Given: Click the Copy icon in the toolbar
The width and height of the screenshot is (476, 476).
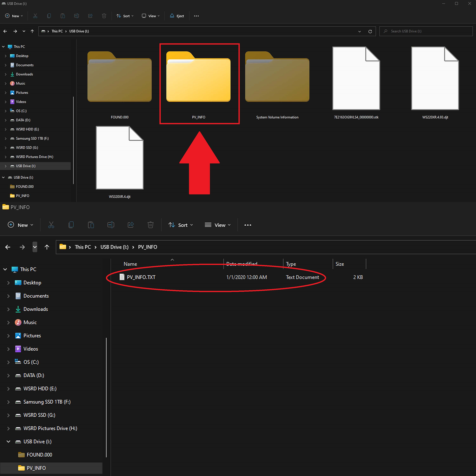Looking at the screenshot, I should (49, 16).
